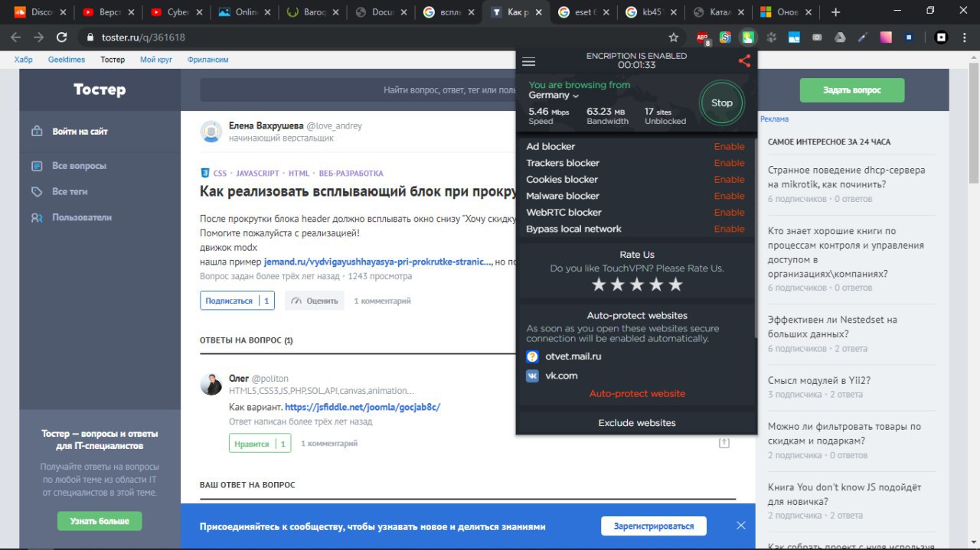This screenshot has height=550, width=980.
Task: Enable the Malware blocker
Action: pyautogui.click(x=729, y=196)
